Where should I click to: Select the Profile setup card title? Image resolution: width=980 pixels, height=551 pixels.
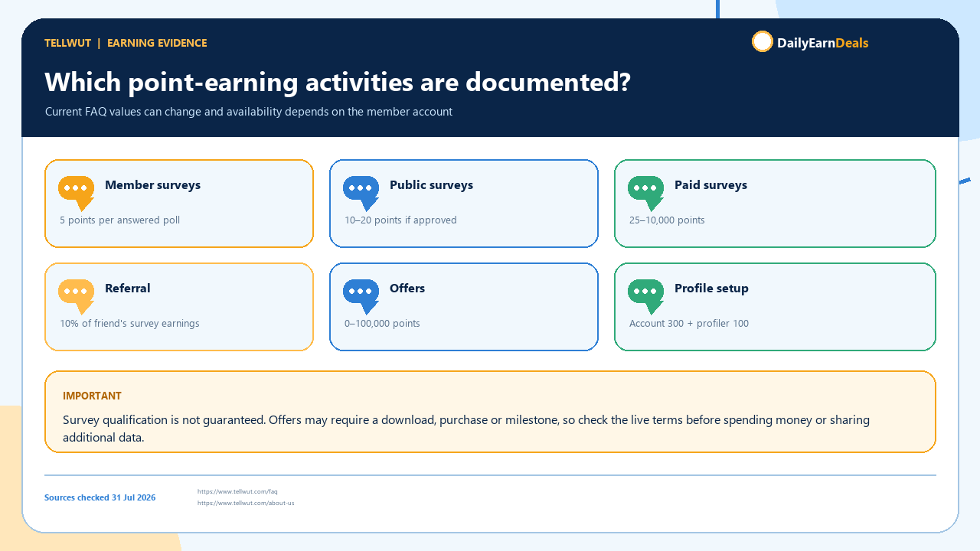point(711,289)
